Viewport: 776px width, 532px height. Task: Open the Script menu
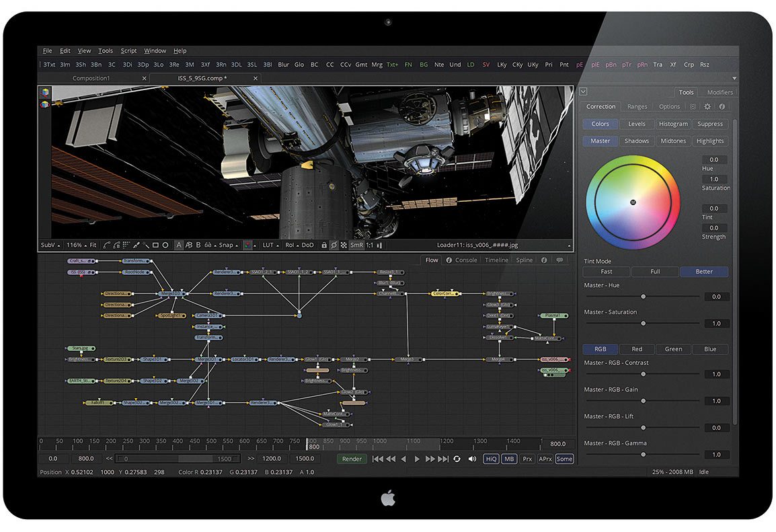point(128,50)
